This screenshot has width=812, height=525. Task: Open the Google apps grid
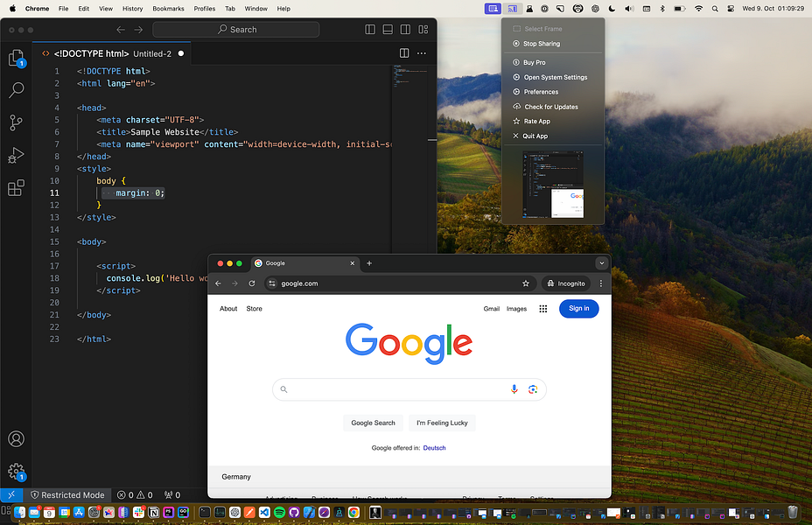click(x=542, y=309)
